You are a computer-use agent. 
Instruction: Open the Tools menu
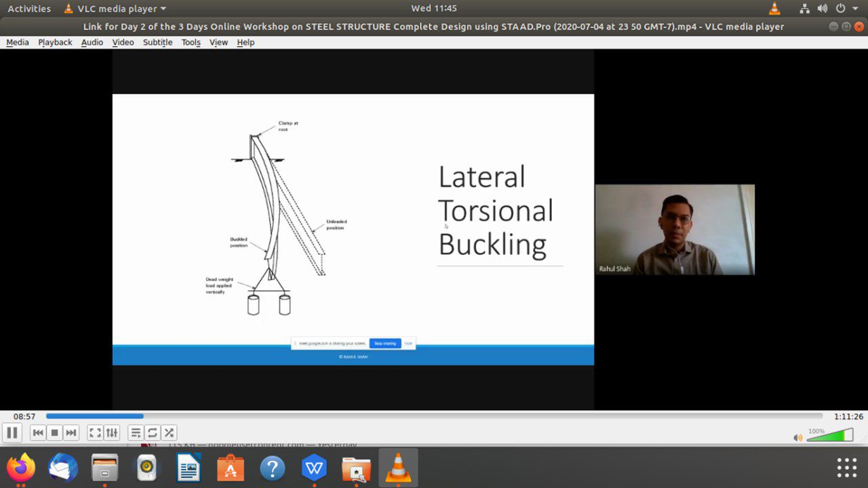pyautogui.click(x=191, y=42)
